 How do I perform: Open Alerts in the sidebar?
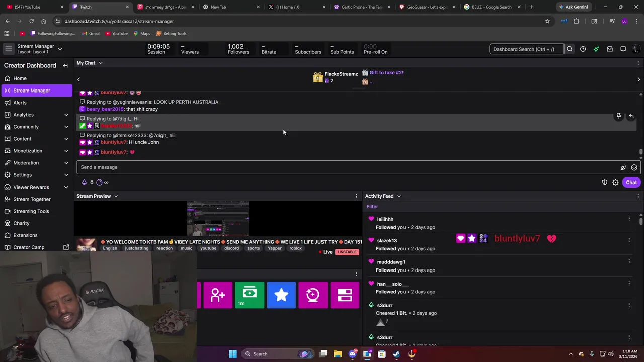tap(37, 103)
